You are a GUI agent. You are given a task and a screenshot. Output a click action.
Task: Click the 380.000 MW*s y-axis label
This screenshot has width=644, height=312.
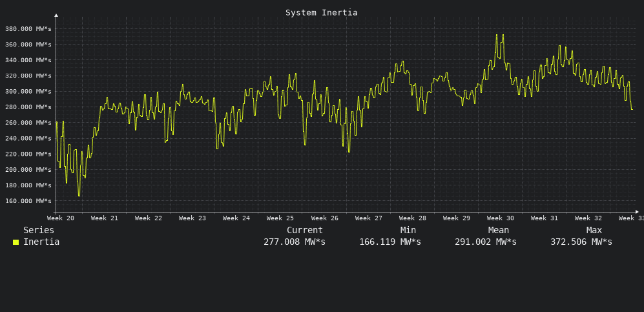[x=28, y=28]
